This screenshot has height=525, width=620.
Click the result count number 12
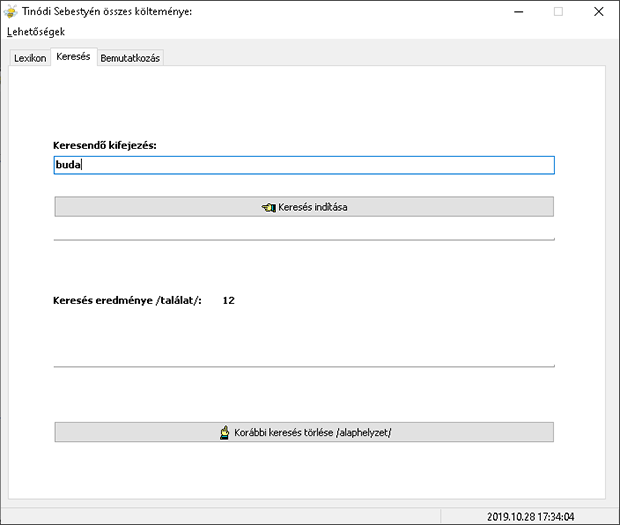click(229, 300)
